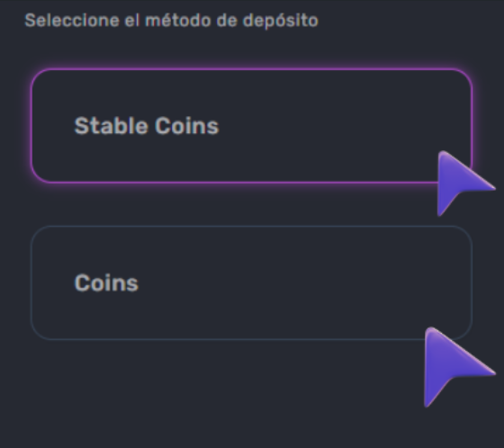Image resolution: width=504 pixels, height=448 pixels.
Task: Click the purple arrow below Coins card
Action: pos(460,367)
